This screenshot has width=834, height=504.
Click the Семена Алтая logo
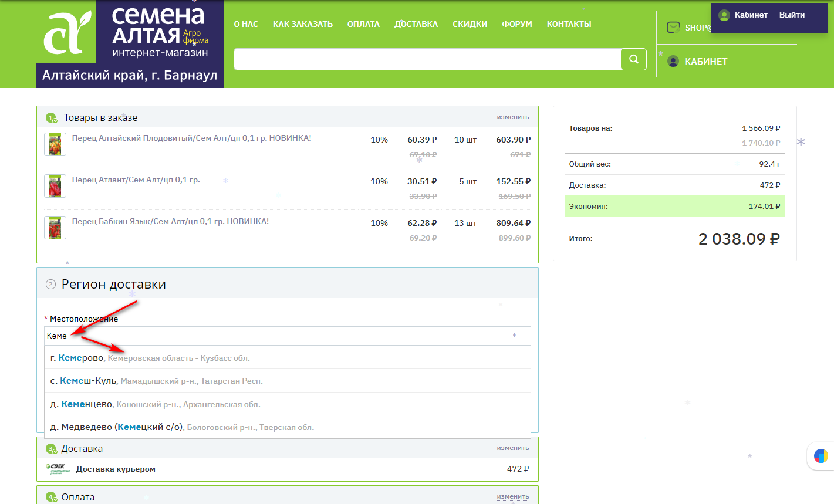pyautogui.click(x=130, y=35)
